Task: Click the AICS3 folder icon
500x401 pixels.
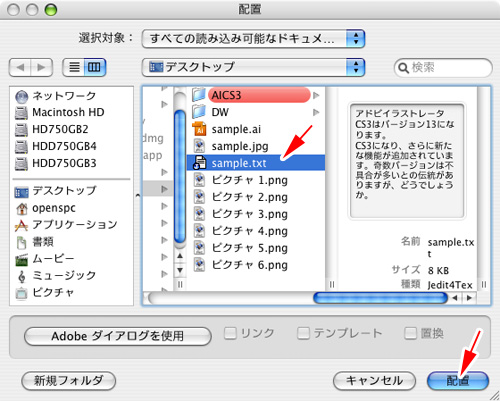Action: (x=199, y=95)
